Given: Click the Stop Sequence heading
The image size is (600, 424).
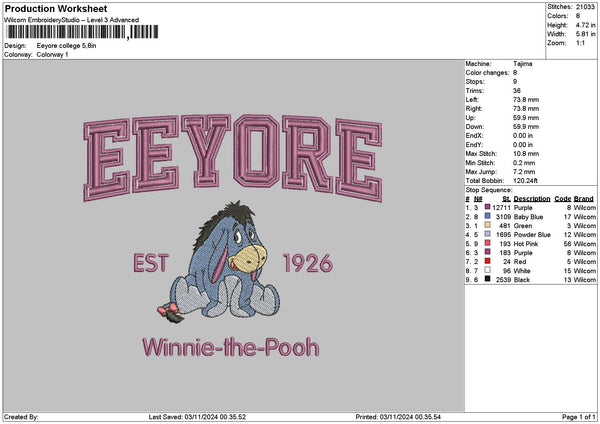Looking at the screenshot, I should [489, 190].
